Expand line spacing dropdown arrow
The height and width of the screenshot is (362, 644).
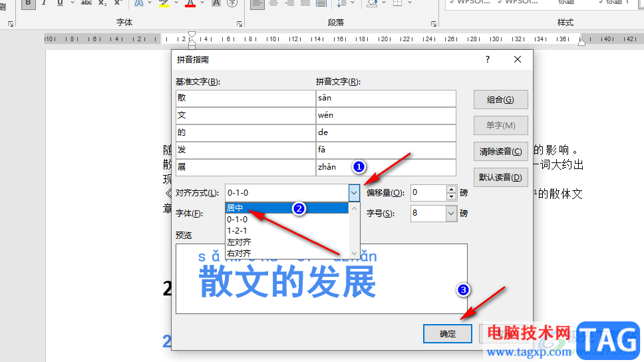[x=353, y=3]
